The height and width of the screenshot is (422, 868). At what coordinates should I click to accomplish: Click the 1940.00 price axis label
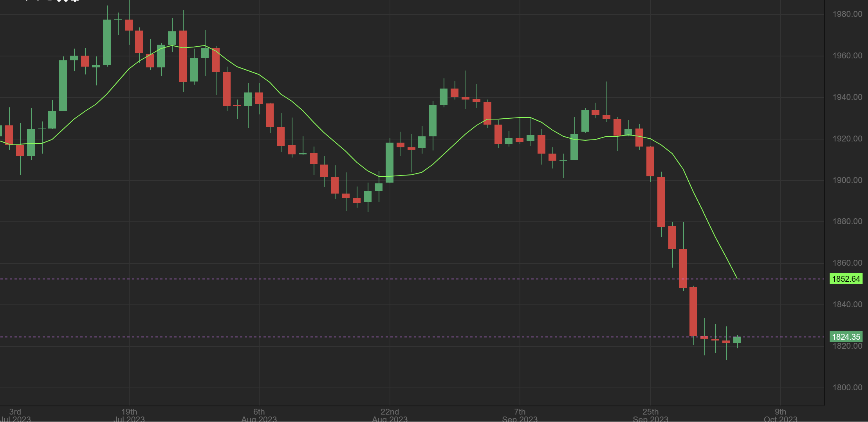pyautogui.click(x=847, y=97)
